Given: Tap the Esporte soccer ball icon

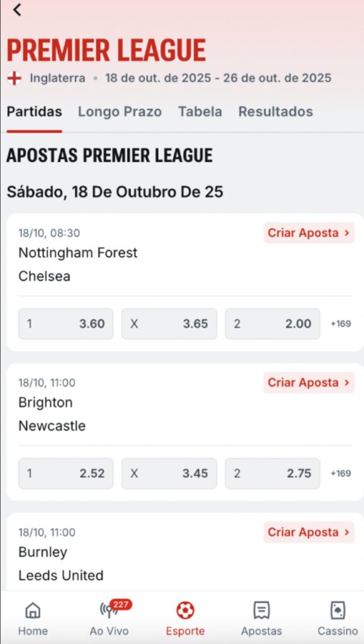Looking at the screenshot, I should pyautogui.click(x=184, y=610).
